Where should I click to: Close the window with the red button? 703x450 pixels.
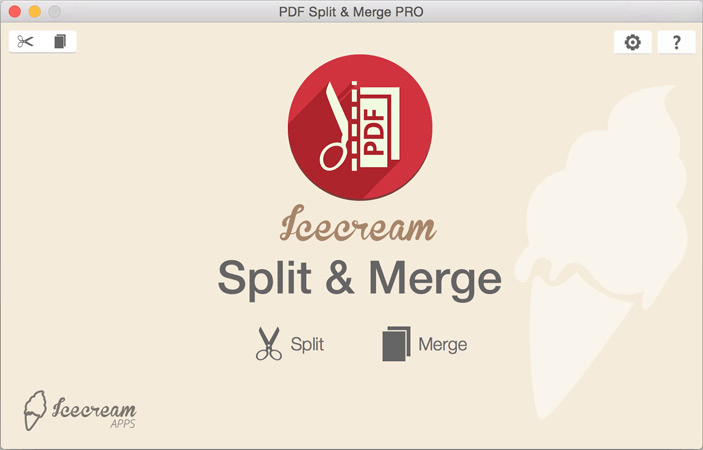click(x=14, y=11)
